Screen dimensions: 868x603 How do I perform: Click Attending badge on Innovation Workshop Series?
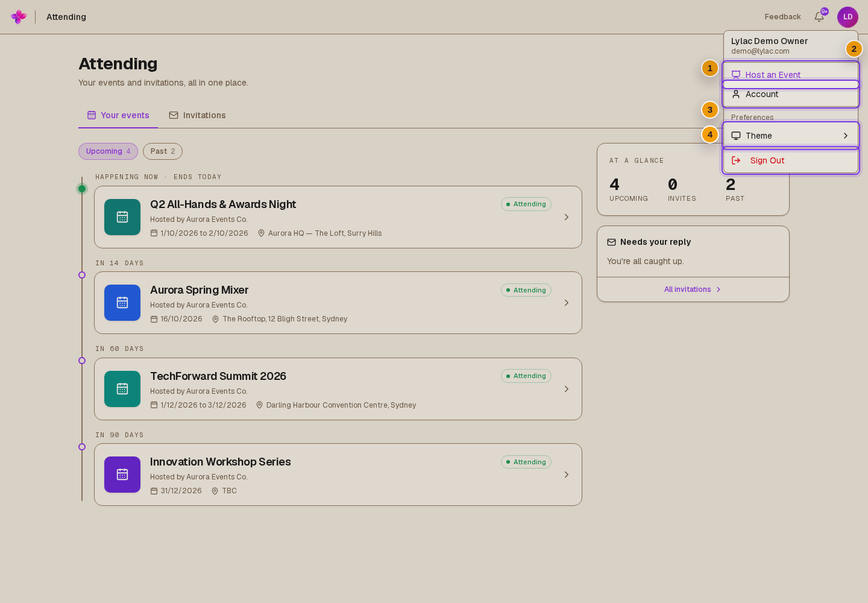[x=526, y=462]
